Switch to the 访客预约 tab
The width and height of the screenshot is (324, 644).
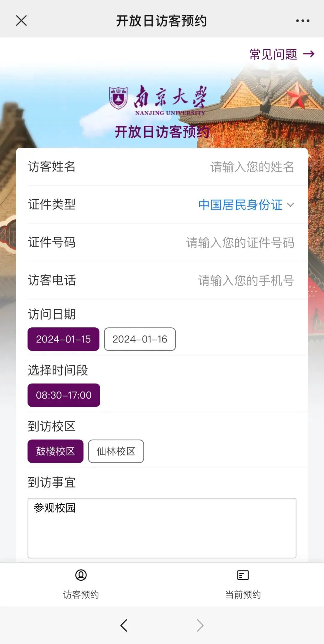pyautogui.click(x=81, y=594)
